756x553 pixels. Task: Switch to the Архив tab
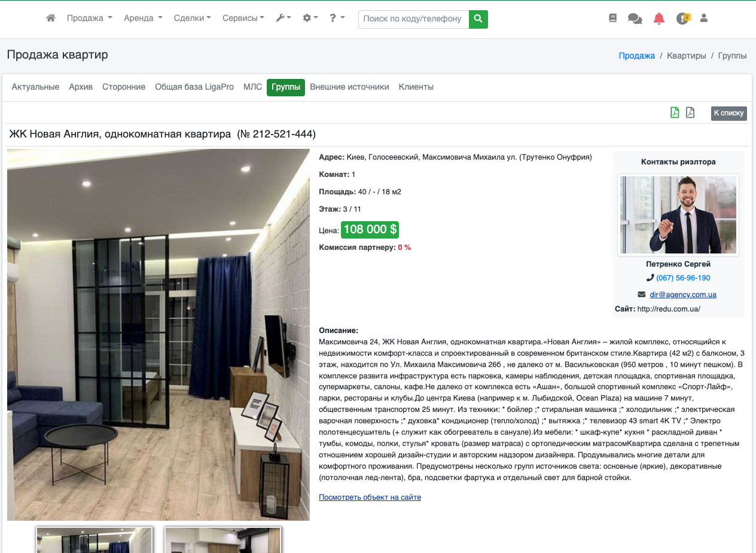coord(81,87)
